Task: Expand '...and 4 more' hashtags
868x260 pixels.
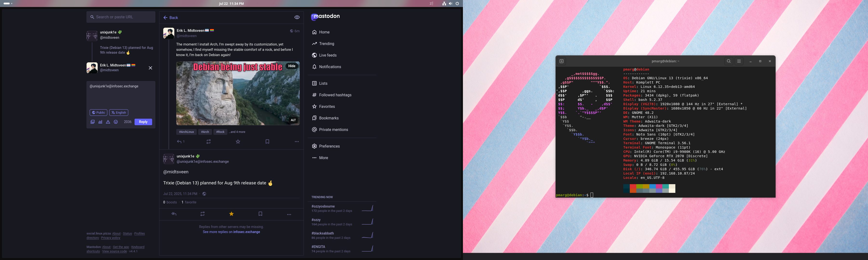Action: (237, 132)
